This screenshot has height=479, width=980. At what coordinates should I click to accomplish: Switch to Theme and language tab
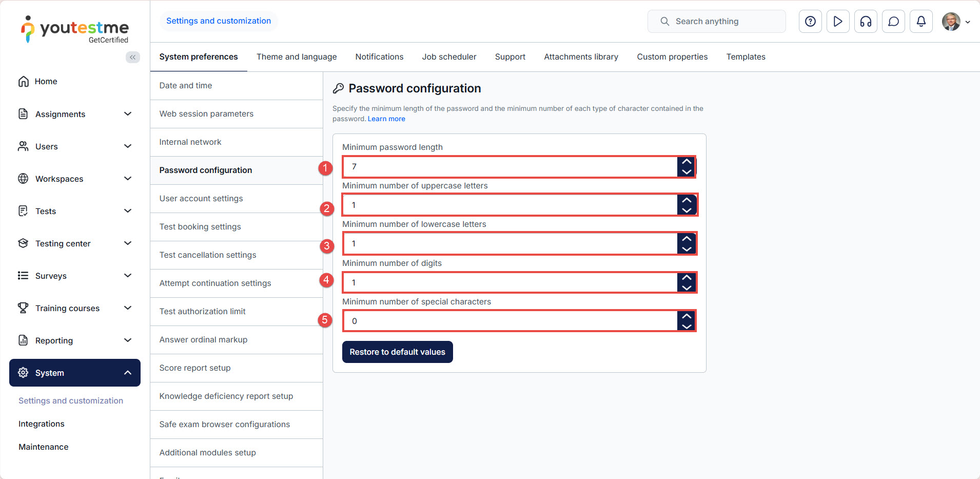[297, 57]
